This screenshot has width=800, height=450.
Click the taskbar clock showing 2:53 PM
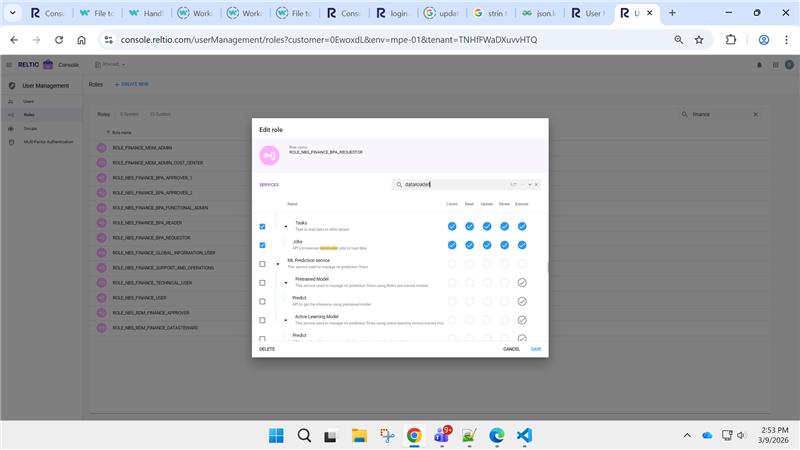[x=774, y=435]
